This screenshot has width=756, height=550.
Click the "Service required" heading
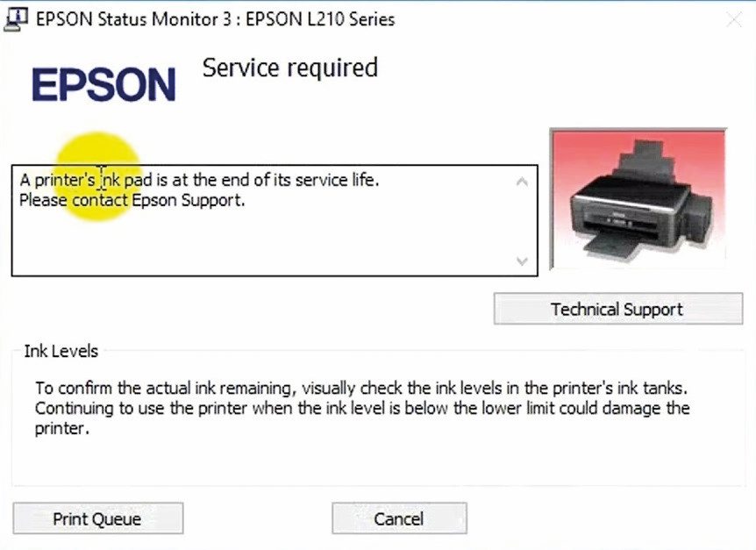289,68
